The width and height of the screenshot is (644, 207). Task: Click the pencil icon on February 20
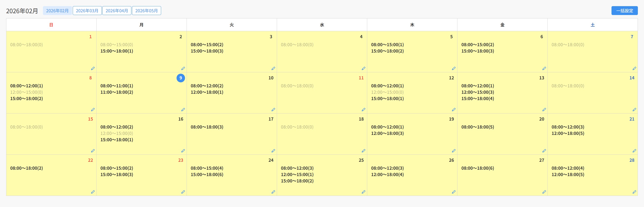544,151
